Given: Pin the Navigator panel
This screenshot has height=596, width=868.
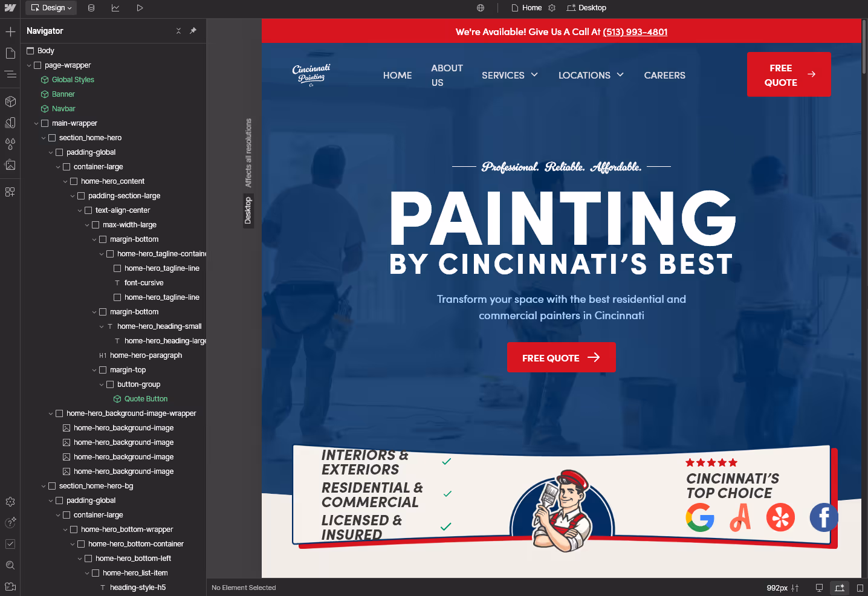Looking at the screenshot, I should (x=193, y=31).
